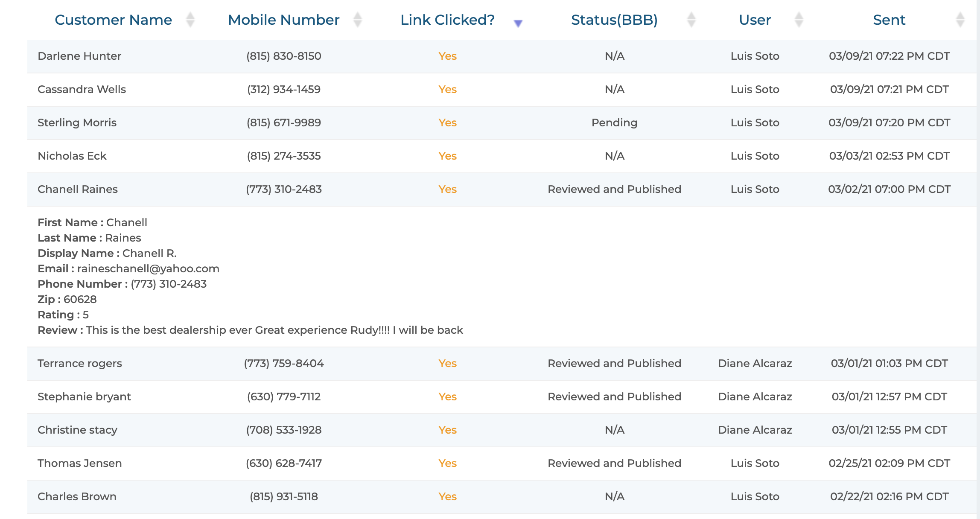Sort table by Sent header text
Viewport: 980px width, 519px height.
889,20
